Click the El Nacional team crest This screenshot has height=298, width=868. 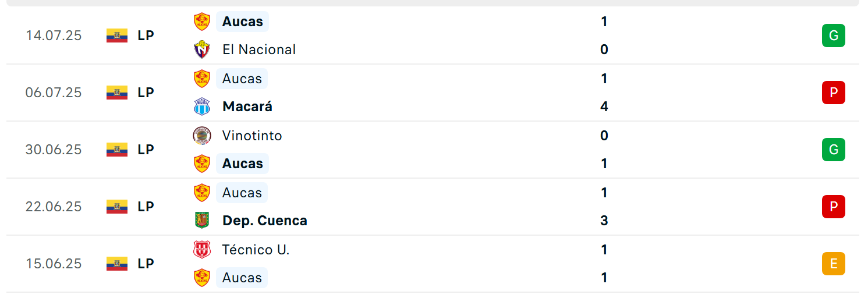[x=202, y=49]
